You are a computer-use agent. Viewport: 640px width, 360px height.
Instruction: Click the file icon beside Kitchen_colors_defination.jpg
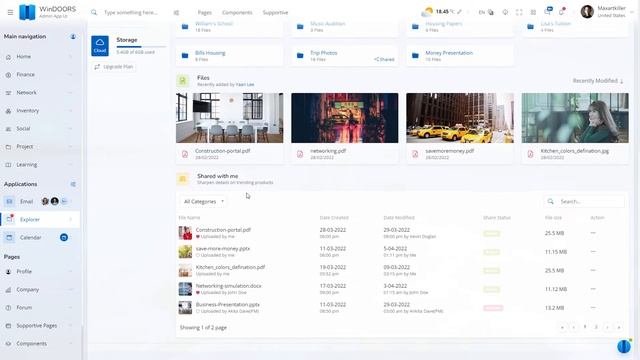click(530, 154)
